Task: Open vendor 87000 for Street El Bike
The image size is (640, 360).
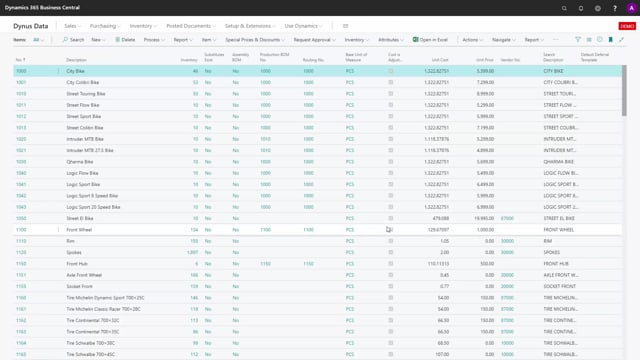Action: pyautogui.click(x=507, y=218)
